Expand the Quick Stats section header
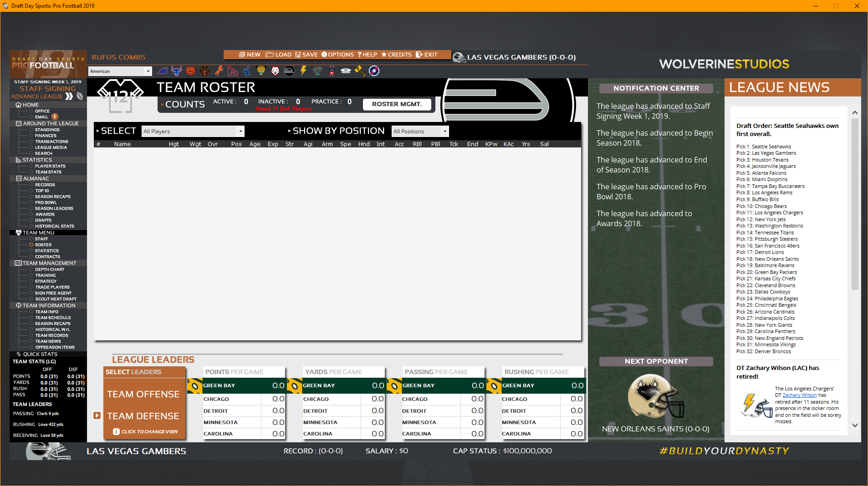Image resolution: width=868 pixels, height=486 pixels. (x=48, y=354)
